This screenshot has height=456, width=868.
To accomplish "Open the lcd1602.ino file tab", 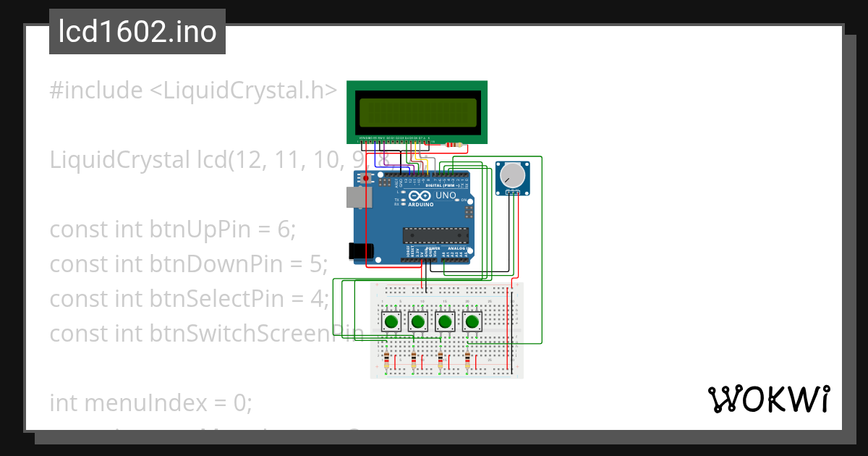I will [137, 33].
